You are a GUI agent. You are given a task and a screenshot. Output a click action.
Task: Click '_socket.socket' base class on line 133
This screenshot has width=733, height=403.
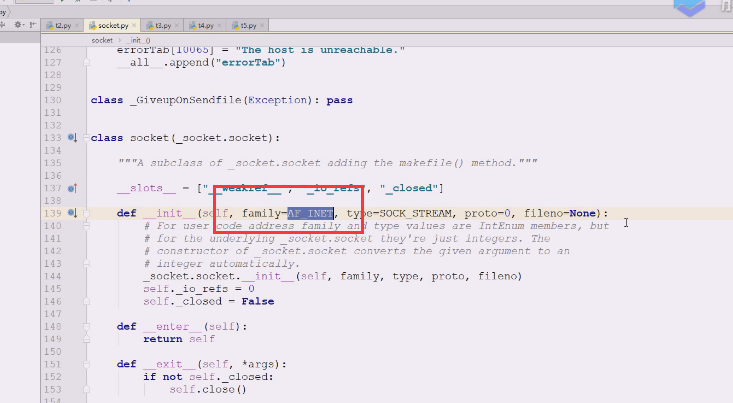223,138
